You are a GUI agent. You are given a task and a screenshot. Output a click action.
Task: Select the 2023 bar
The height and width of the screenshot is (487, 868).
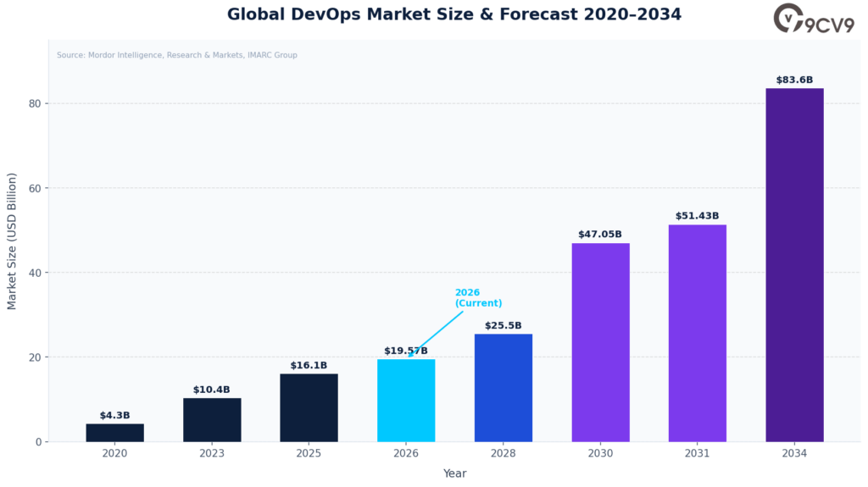pos(212,420)
